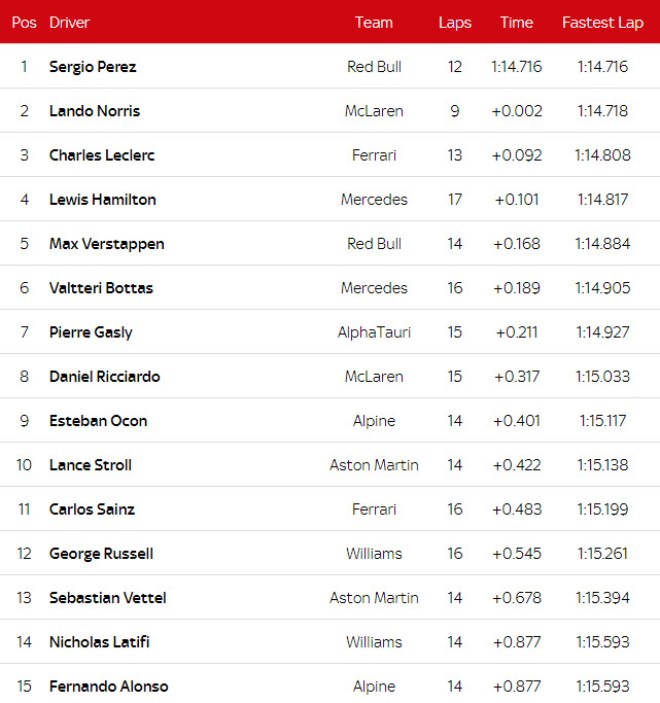Screen dimensions: 660x703
Task: Click the 1:15.199 fastest lap time
Action: coord(602,509)
